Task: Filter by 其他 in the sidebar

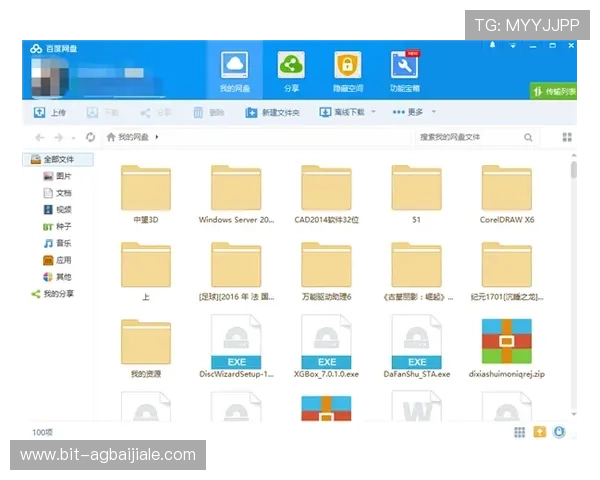Action: [57, 277]
